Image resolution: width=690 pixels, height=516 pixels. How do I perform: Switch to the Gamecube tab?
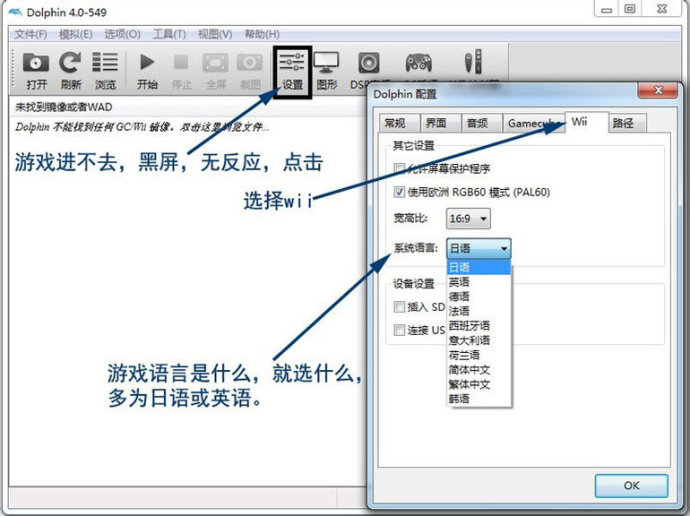click(533, 123)
